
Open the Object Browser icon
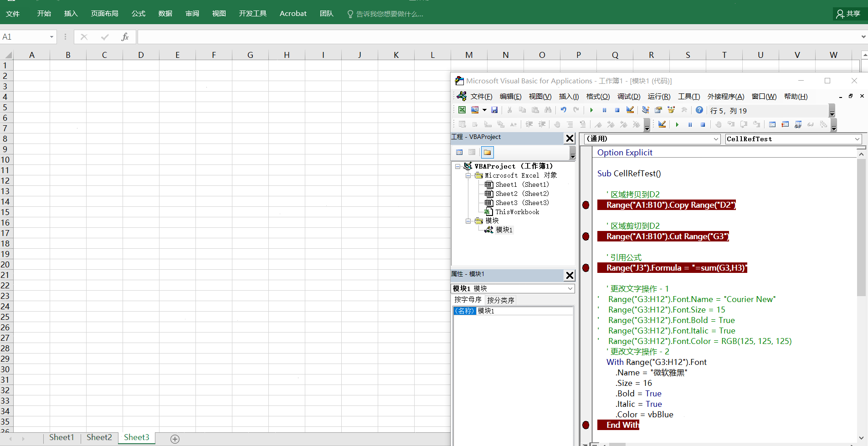tap(671, 110)
